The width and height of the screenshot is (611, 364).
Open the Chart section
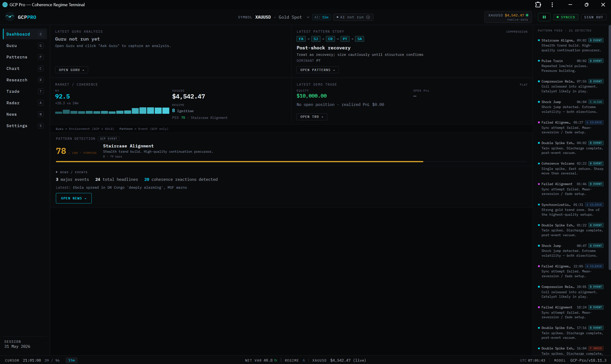click(x=25, y=68)
